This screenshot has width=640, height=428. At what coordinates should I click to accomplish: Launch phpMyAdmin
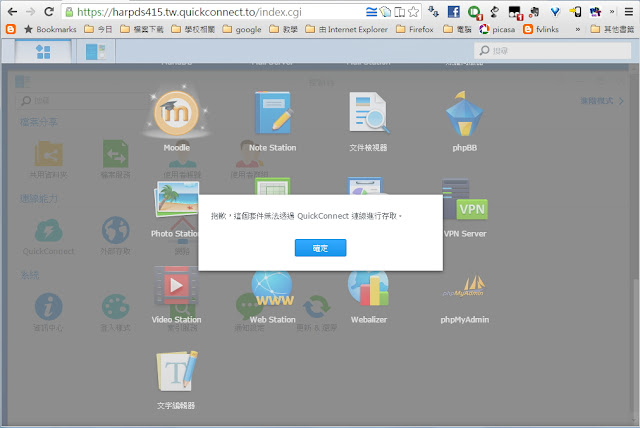(x=464, y=297)
